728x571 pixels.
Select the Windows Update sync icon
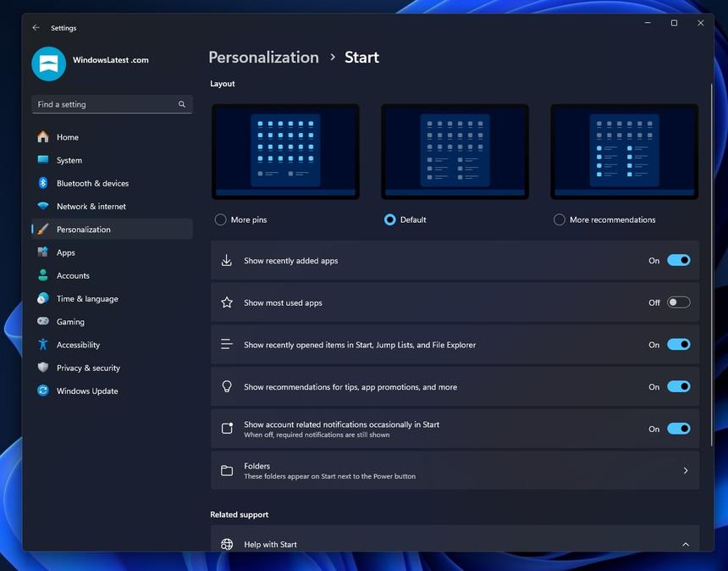42,391
